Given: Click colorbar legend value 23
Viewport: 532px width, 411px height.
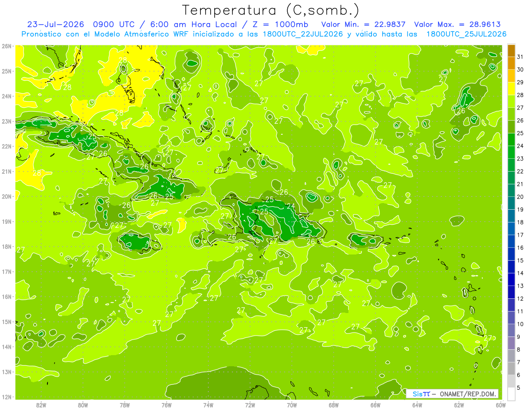Looking at the screenshot, I should pos(520,159).
